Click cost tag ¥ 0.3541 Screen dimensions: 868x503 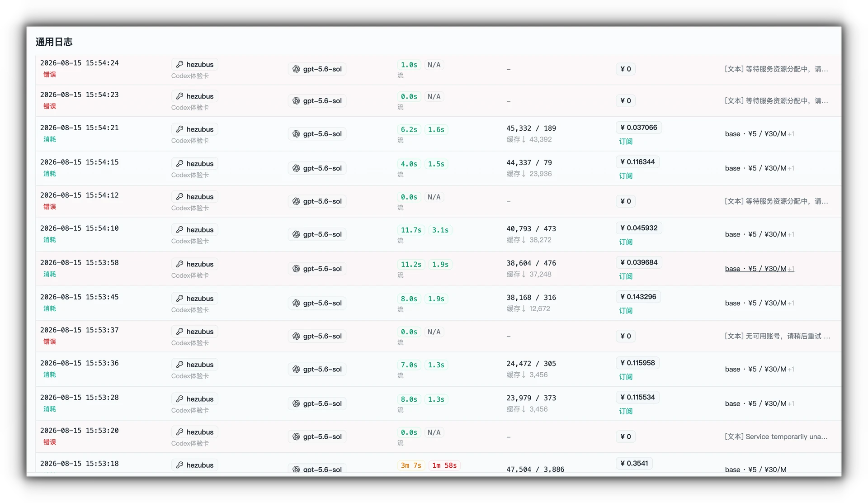pos(634,463)
